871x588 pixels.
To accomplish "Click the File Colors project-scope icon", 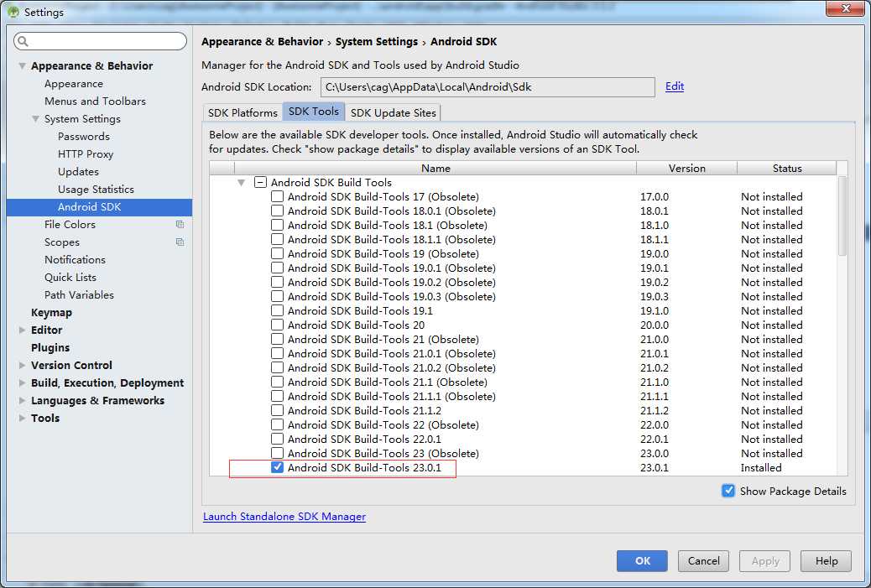I will pyautogui.click(x=180, y=224).
